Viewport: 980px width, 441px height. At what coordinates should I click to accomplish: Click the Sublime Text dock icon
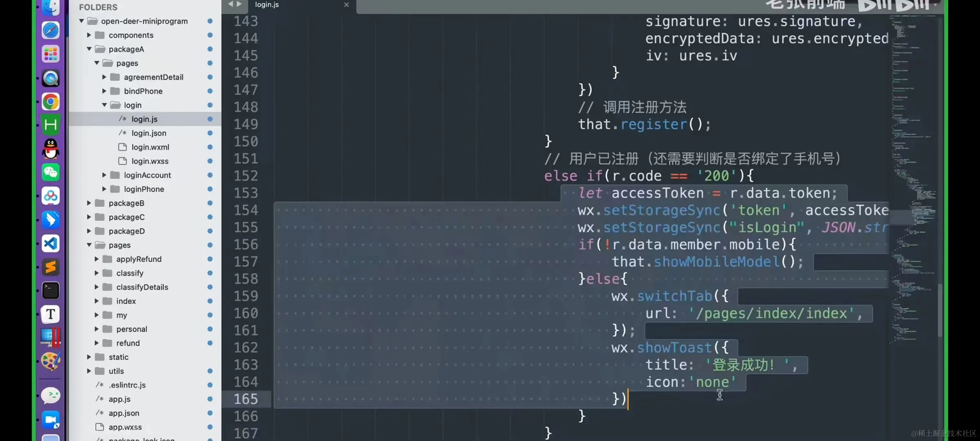(51, 267)
